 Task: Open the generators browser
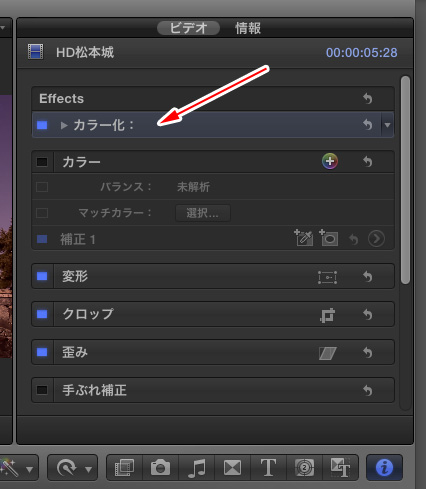[304, 468]
